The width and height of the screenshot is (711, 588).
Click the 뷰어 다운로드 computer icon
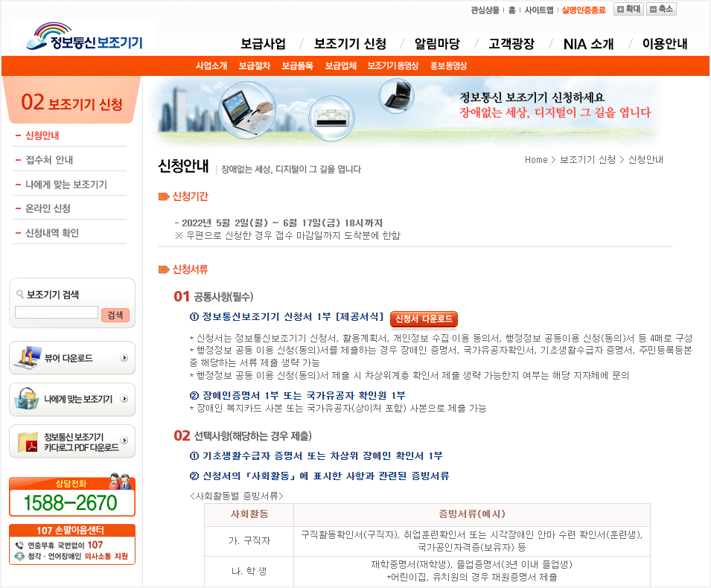click(27, 358)
